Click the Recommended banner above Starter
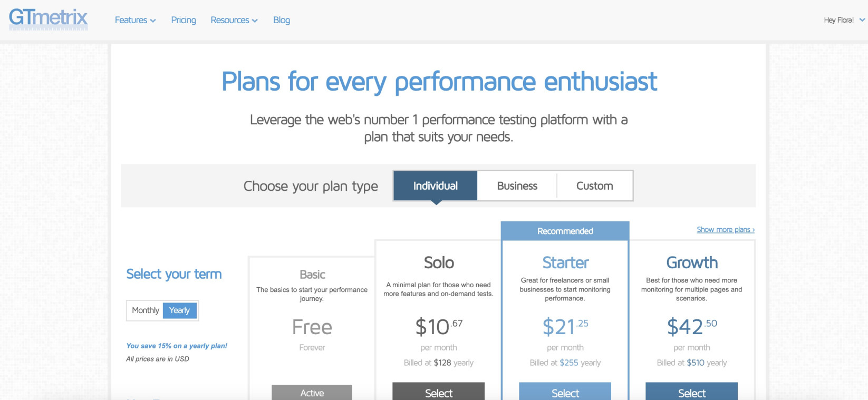 click(565, 231)
